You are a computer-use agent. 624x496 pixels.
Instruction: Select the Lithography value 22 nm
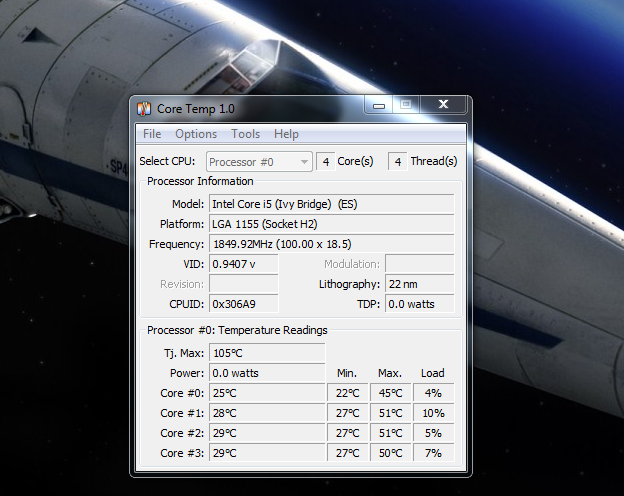(419, 284)
